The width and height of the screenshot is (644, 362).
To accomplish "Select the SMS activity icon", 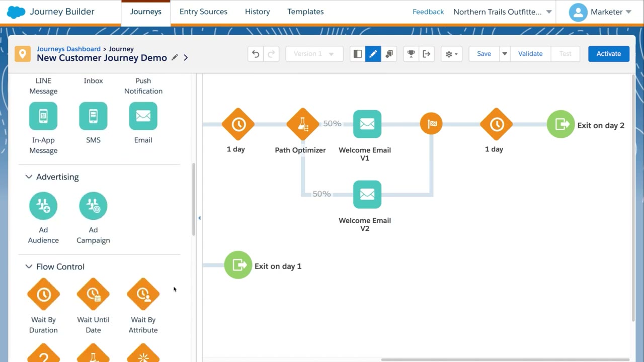I will (x=93, y=116).
